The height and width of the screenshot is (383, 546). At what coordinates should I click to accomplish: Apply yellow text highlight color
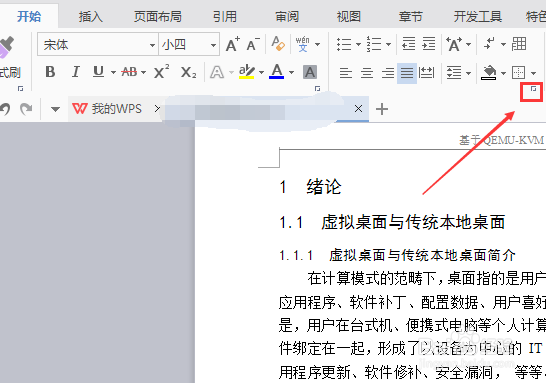point(247,72)
